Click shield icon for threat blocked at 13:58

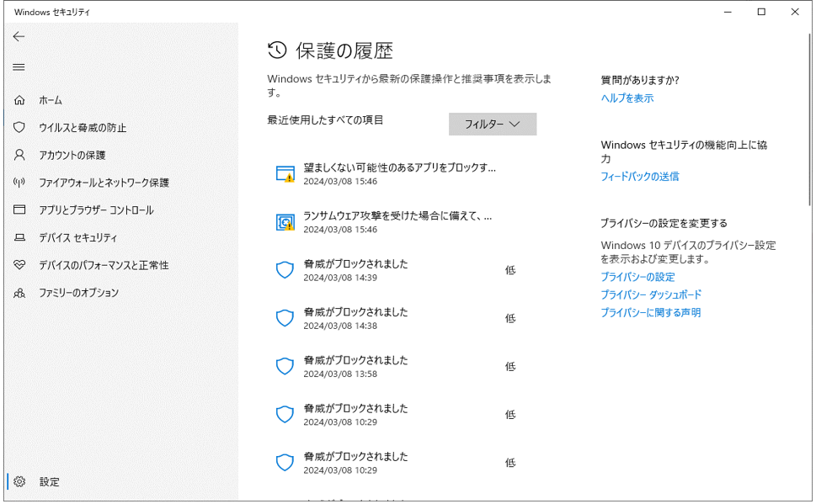(x=285, y=366)
